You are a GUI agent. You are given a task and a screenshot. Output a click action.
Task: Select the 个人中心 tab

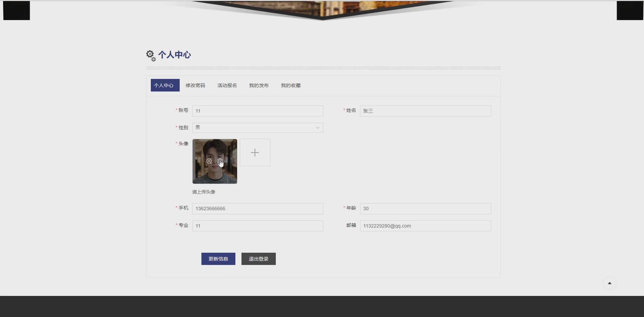click(x=165, y=85)
